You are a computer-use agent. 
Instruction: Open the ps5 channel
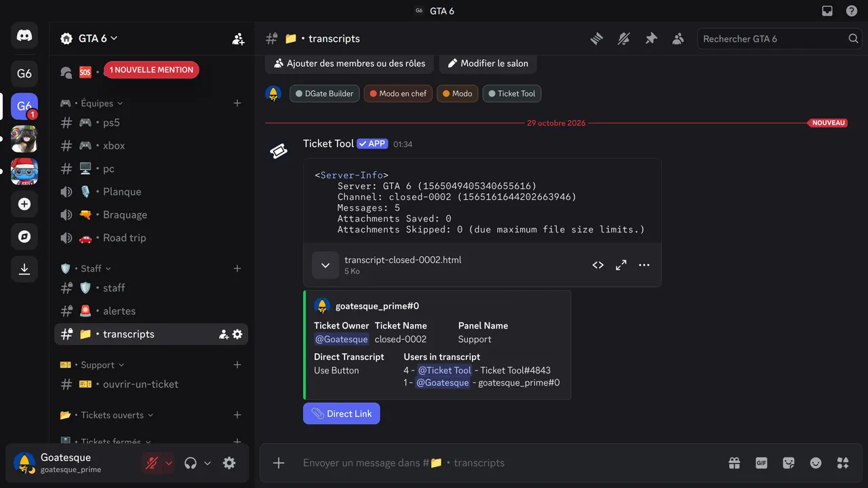coord(151,123)
